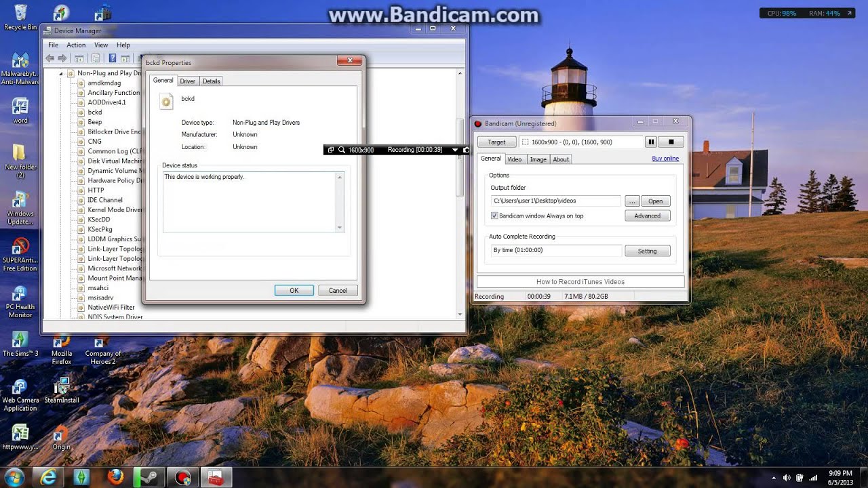Switch to Image tab in Bandicam
This screenshot has width=868, height=488.
(x=538, y=159)
